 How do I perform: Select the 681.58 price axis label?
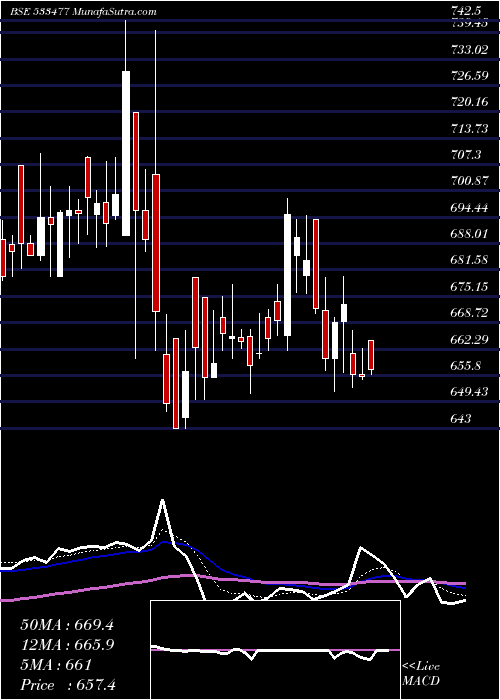469,260
